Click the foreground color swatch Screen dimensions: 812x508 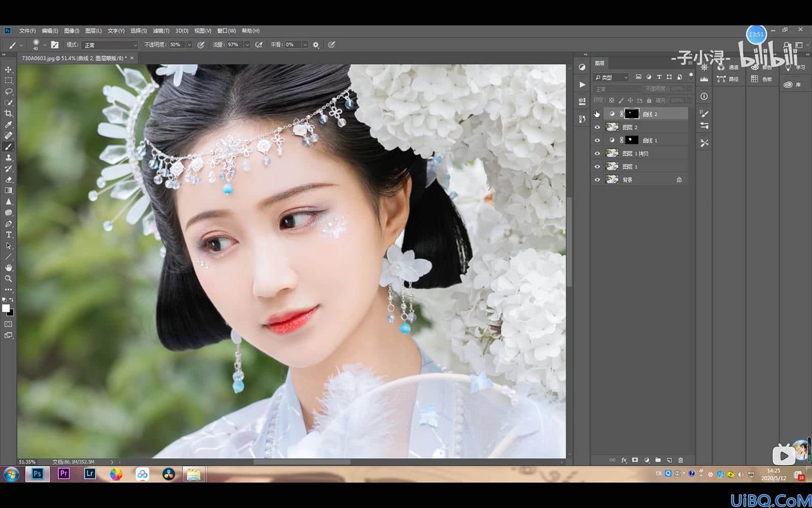pos(6,308)
